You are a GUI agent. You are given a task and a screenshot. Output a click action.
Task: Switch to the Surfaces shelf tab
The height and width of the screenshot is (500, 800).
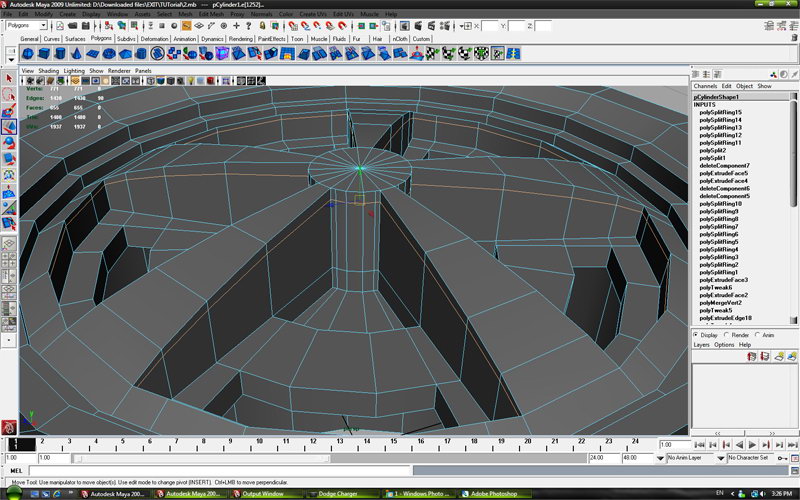pyautogui.click(x=76, y=39)
